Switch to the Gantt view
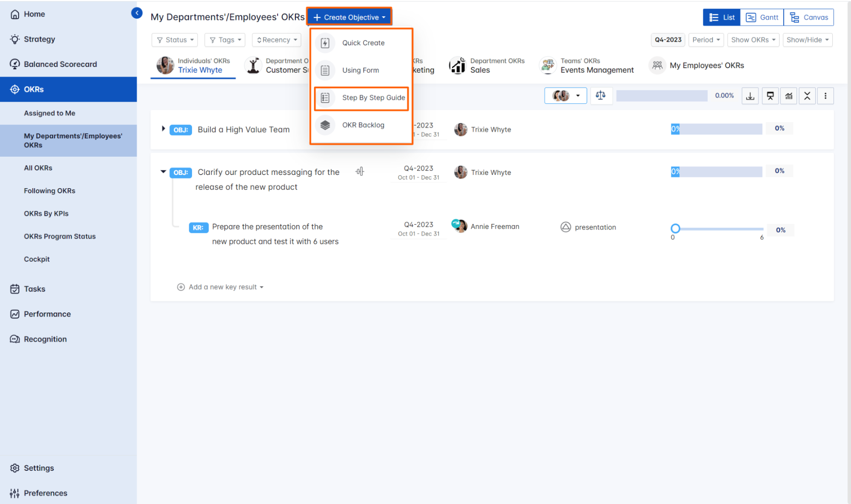Screen dimensions: 851x504 (x=762, y=17)
